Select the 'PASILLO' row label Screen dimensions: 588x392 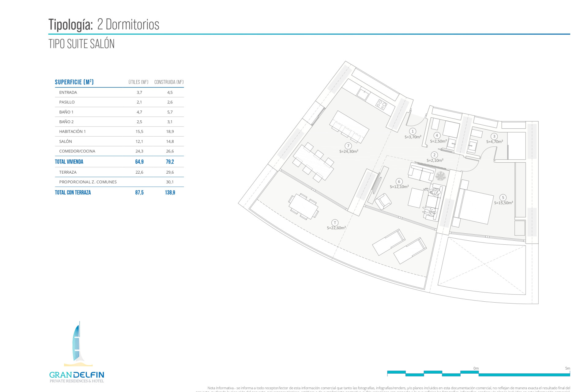pos(67,102)
